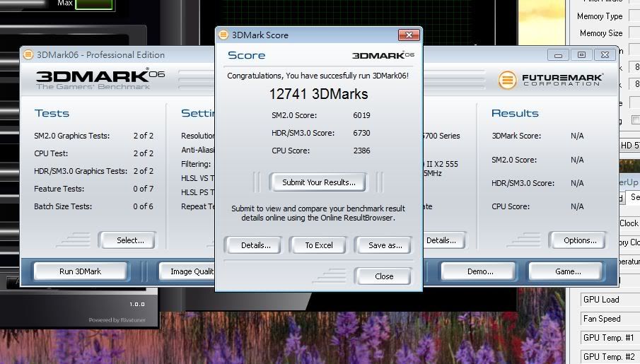Click 3DMark06 logo in main window
Image resolution: width=640 pixels, height=364 pixels.
click(100, 79)
